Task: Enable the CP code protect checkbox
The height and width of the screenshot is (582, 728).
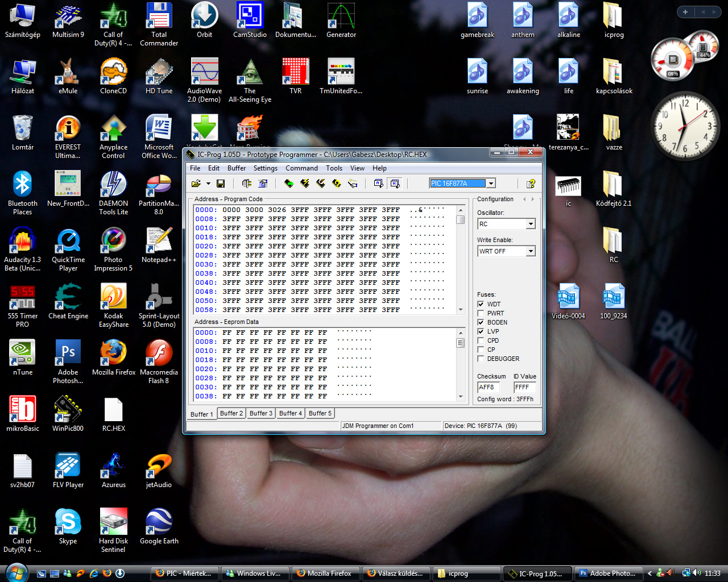Action: (481, 350)
